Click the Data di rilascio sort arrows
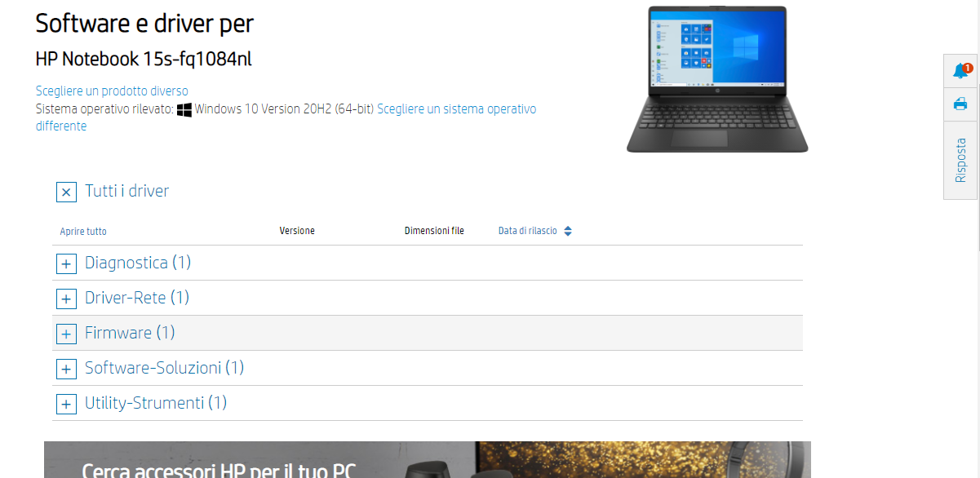This screenshot has width=980, height=478. tap(568, 232)
